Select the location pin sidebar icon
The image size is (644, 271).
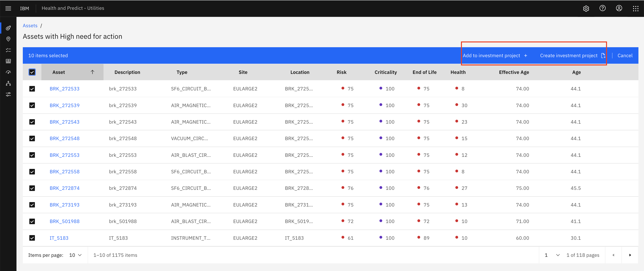8,39
